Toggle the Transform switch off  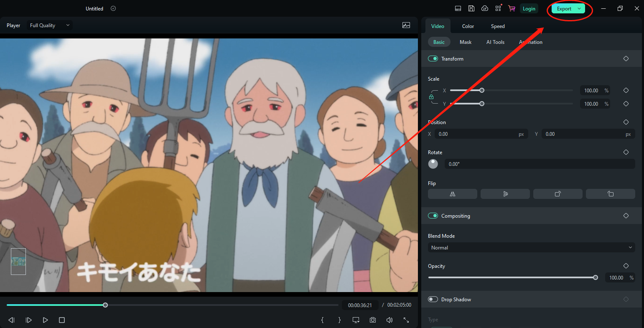(433, 58)
